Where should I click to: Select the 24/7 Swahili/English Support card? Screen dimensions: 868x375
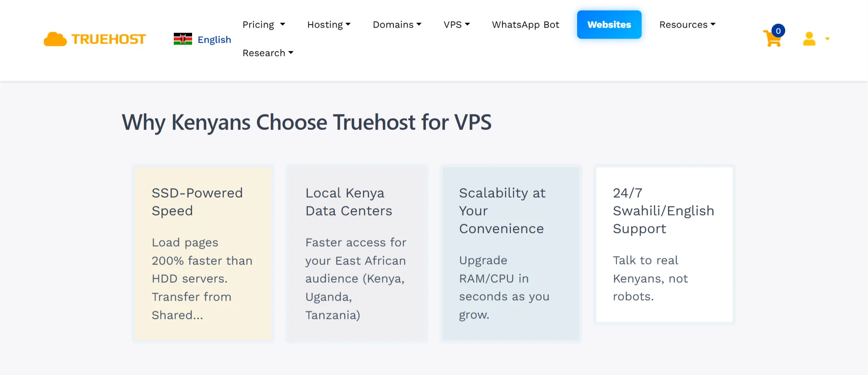click(664, 245)
